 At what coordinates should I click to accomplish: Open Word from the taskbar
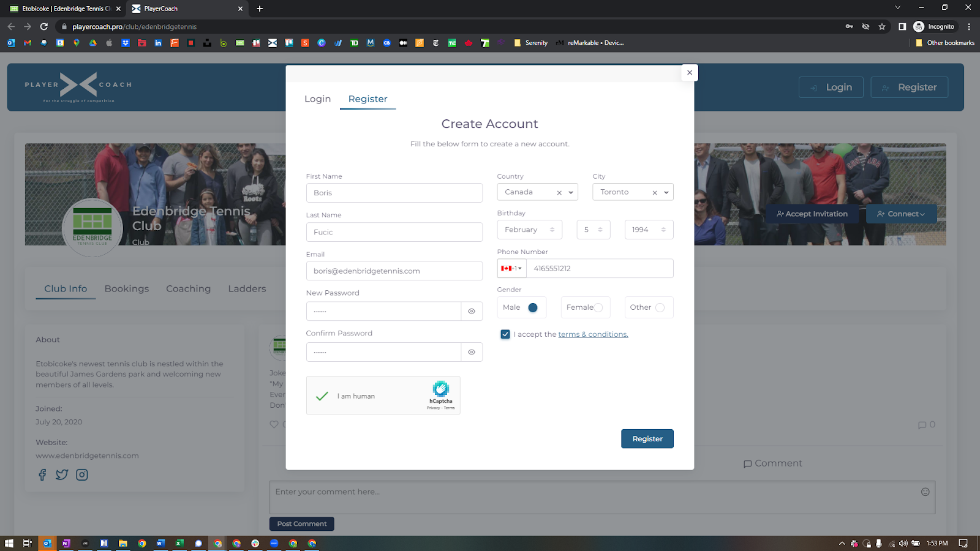point(160,543)
